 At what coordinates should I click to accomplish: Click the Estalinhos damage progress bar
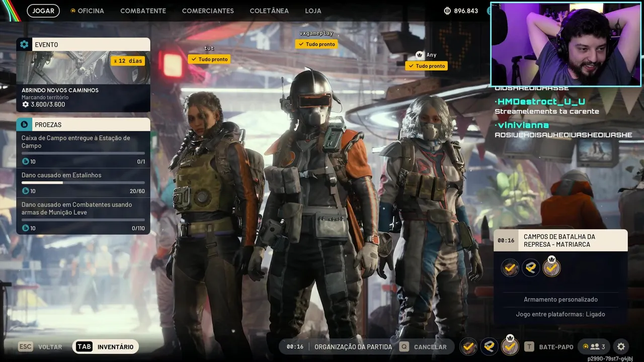click(x=83, y=183)
